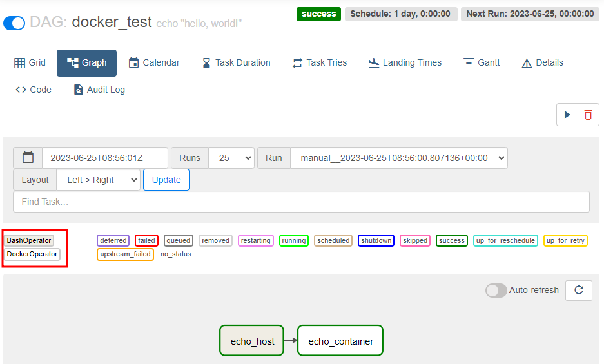
Task: Click the up_for_retry status legend
Action: tap(565, 240)
